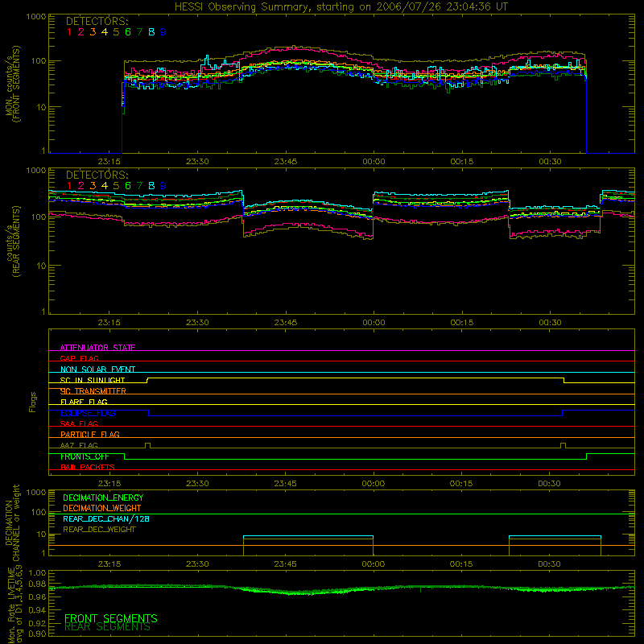Click 00:15 tick label under flags plot

click(x=461, y=484)
